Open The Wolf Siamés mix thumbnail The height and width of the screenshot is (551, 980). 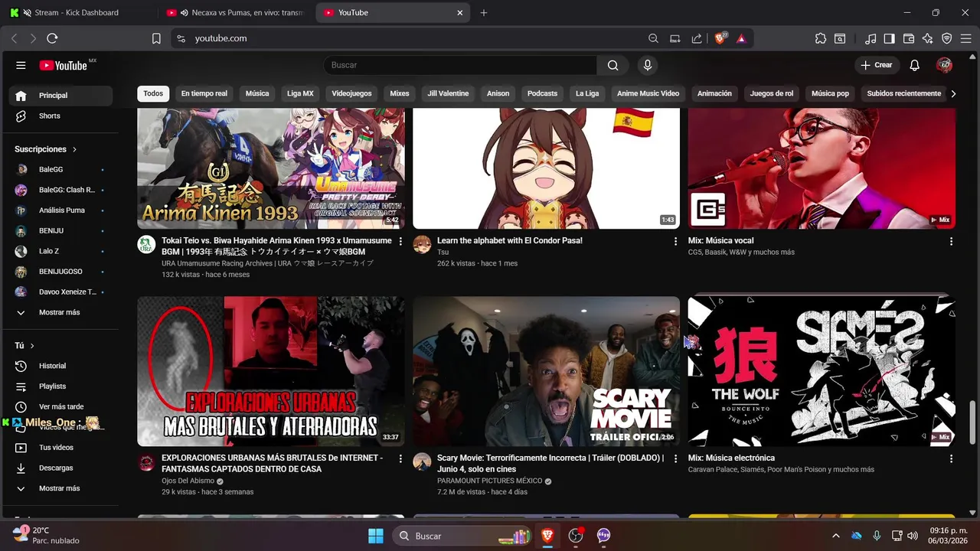(x=822, y=371)
